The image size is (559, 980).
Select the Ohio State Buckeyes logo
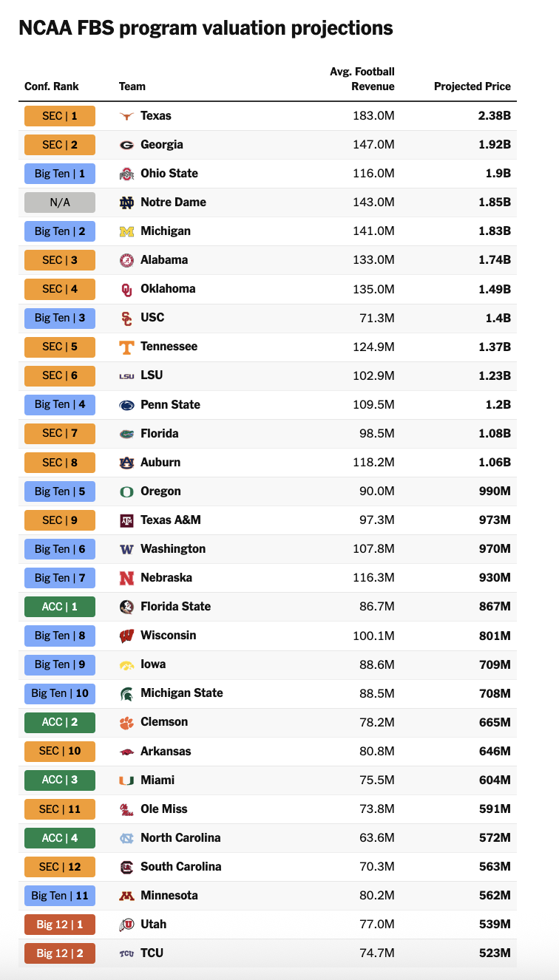tap(127, 174)
